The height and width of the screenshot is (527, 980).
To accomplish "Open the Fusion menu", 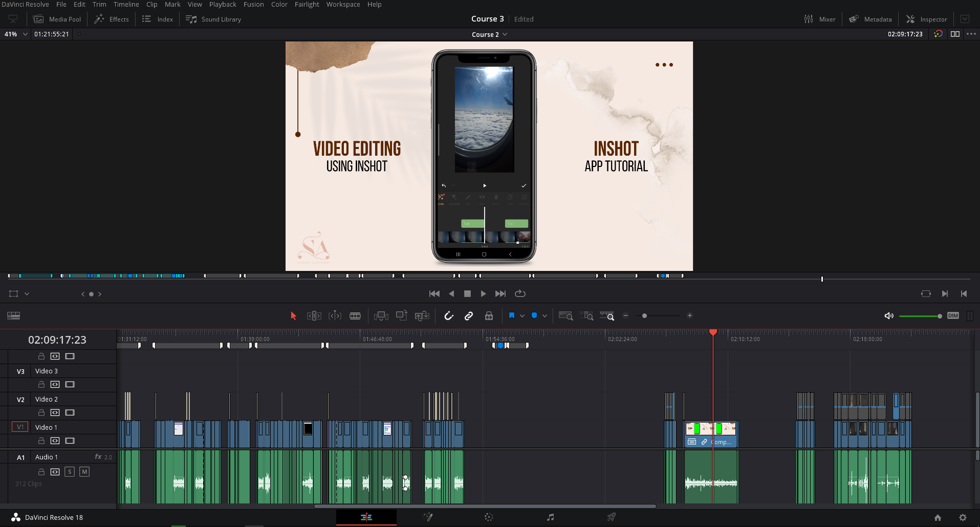I will [253, 4].
